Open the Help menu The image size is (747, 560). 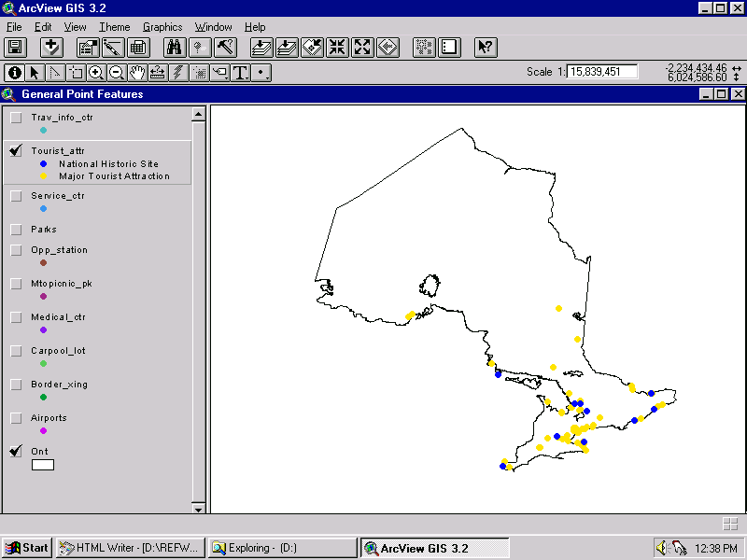pos(255,27)
